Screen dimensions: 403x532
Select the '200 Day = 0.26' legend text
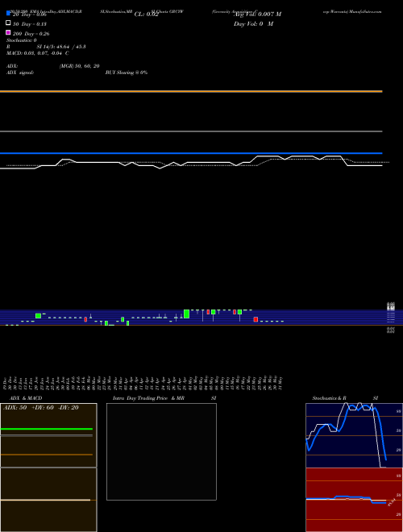31,34
